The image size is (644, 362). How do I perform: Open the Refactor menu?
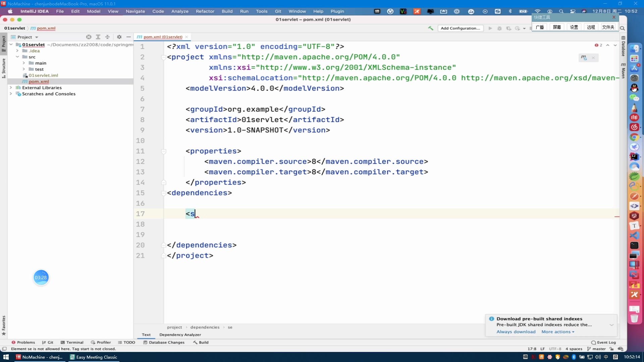(205, 11)
